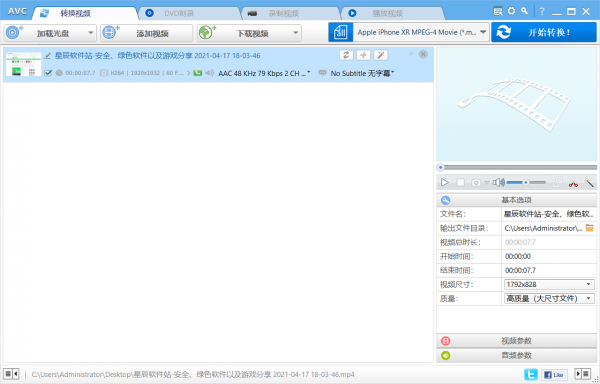Open the settings gear in title bar
The height and width of the screenshot is (384, 600).
pos(511,11)
